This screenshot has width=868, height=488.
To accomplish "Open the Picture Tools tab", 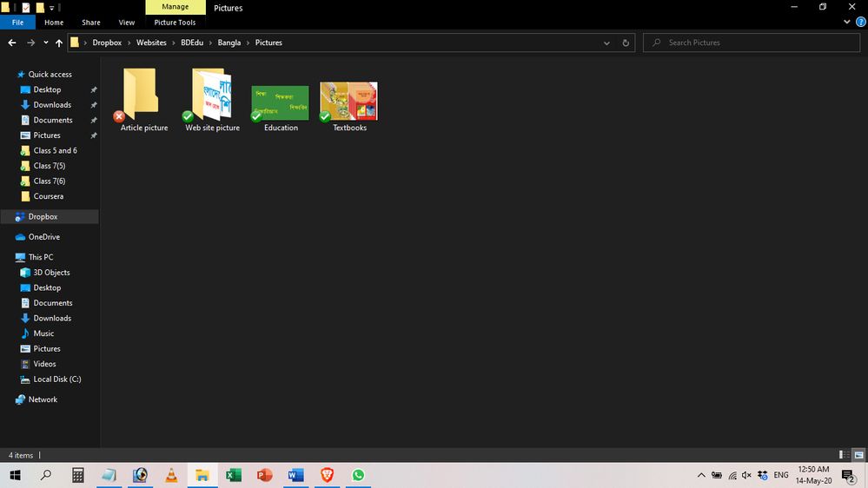I will coord(175,23).
